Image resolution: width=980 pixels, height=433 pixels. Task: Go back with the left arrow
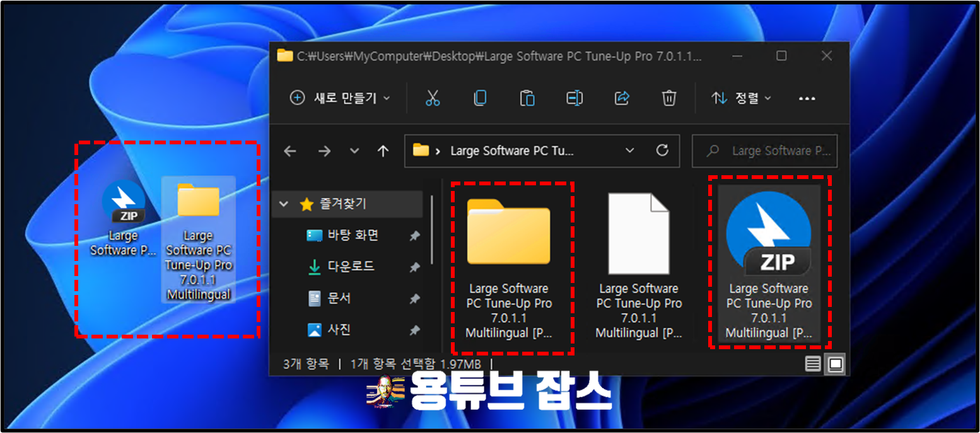(289, 151)
